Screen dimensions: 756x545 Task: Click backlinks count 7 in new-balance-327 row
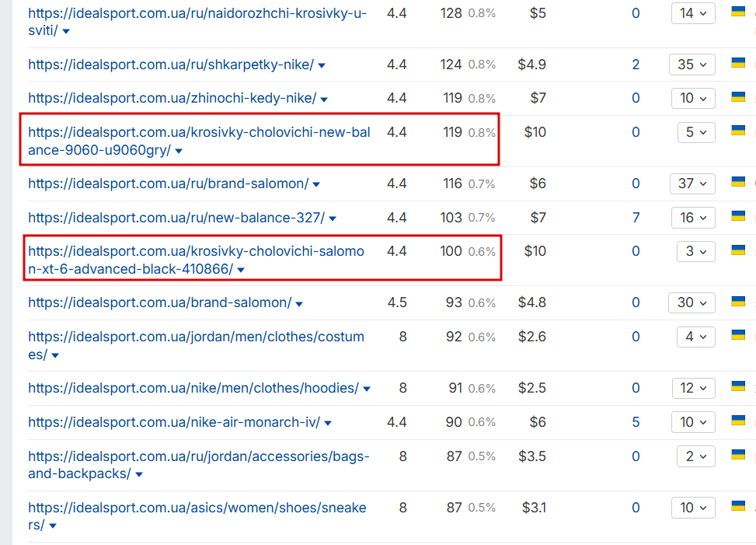(636, 218)
